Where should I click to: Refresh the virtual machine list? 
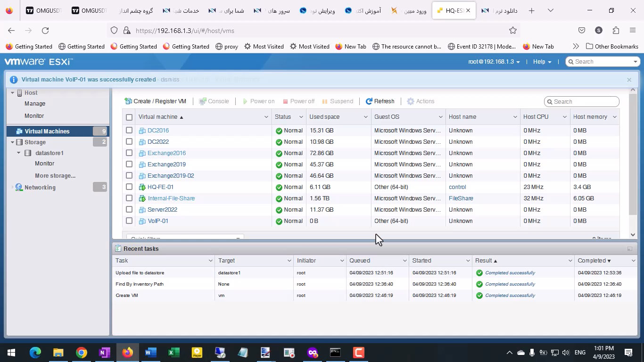pyautogui.click(x=380, y=101)
